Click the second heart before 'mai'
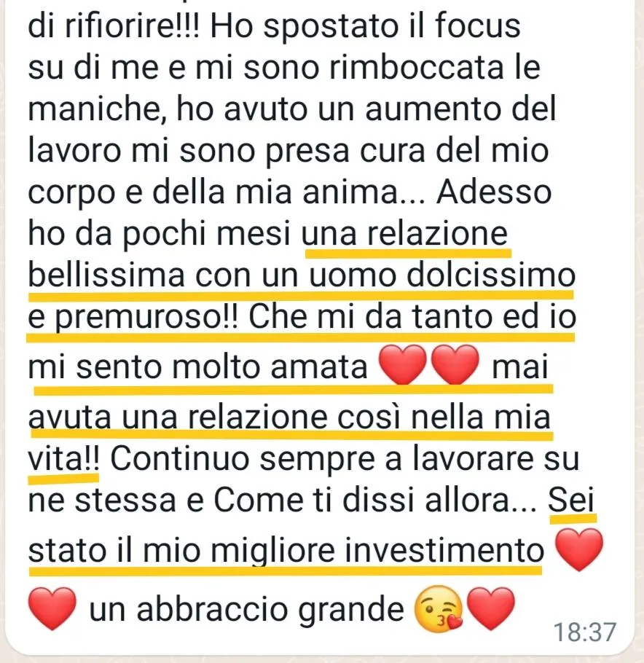 (455, 364)
